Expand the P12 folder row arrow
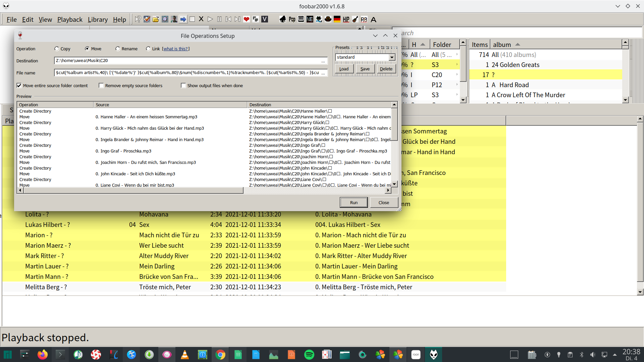 pyautogui.click(x=457, y=85)
